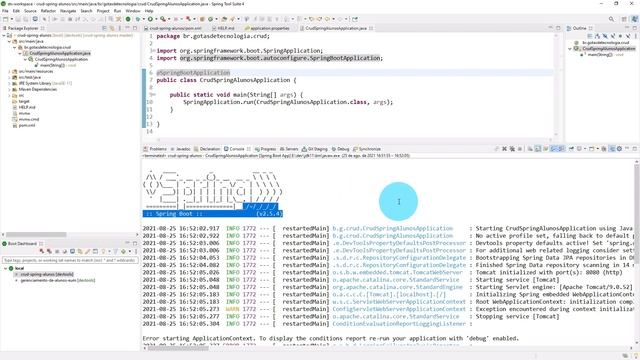Open the Declaration view tab

(x=207, y=149)
